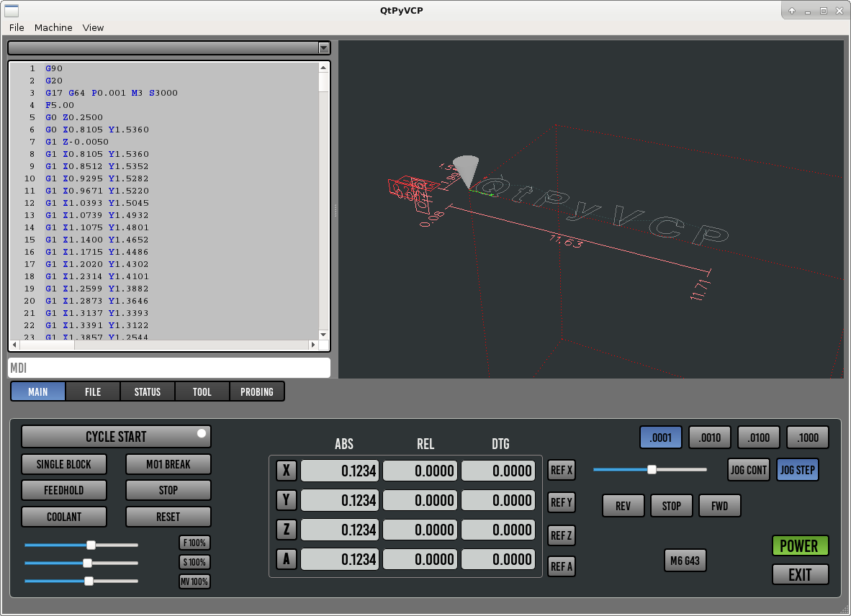This screenshot has width=851, height=616.
Task: Click the X axis ABS readout 0.1234
Action: (340, 471)
